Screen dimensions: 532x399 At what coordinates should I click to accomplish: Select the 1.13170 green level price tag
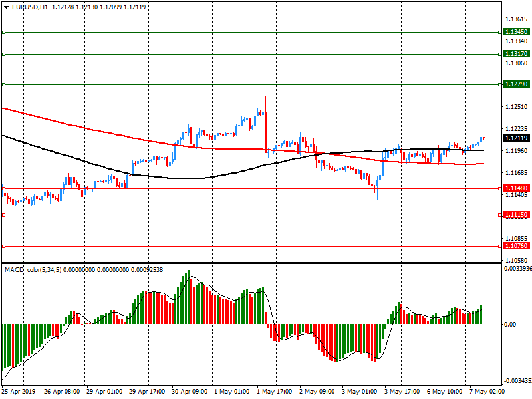click(516, 54)
